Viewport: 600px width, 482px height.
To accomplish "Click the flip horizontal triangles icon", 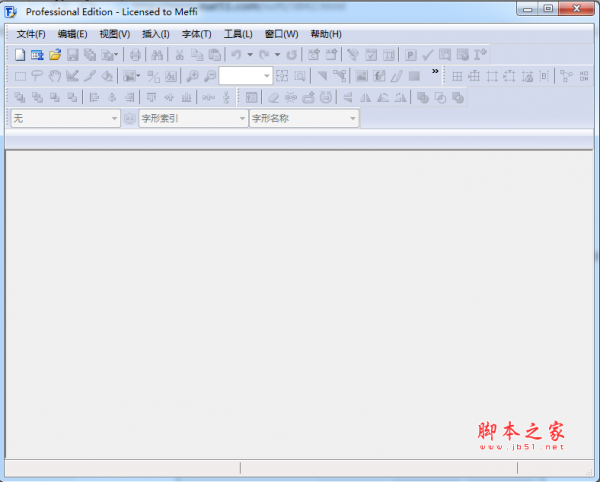I will (365, 98).
